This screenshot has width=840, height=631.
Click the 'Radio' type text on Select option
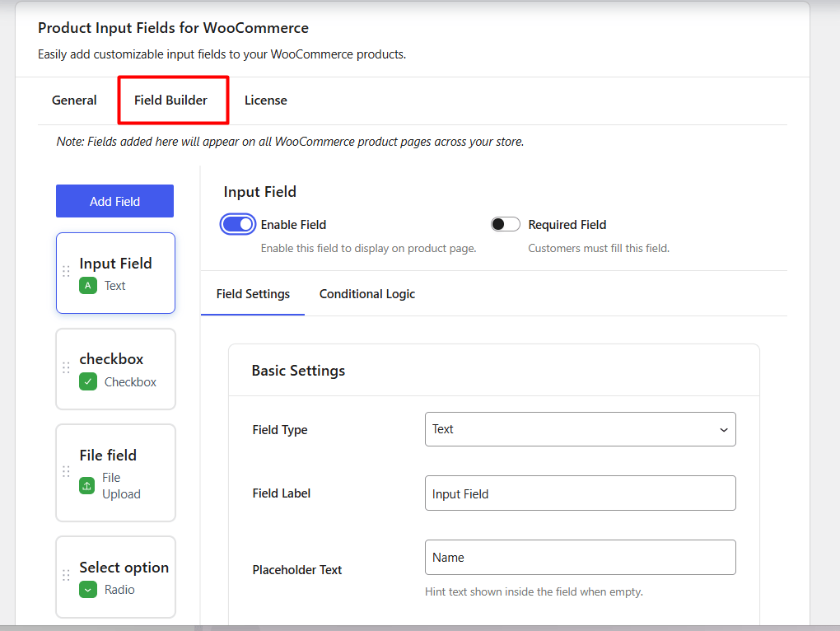119,590
